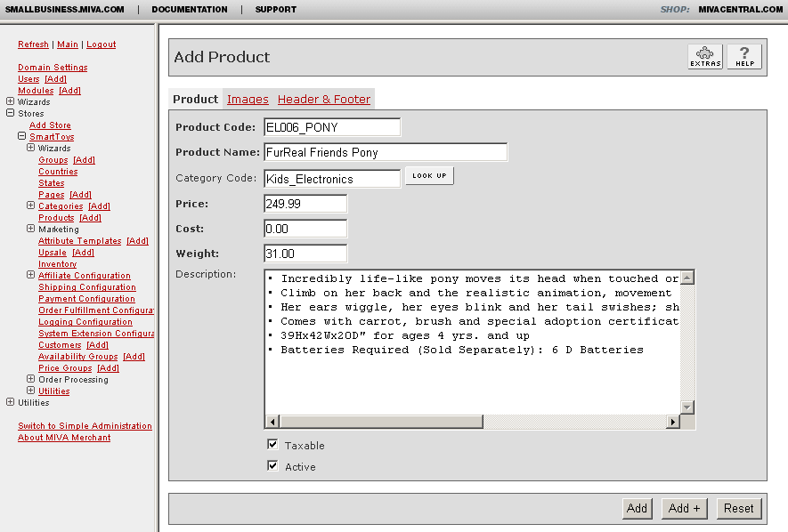Collapse the SmartToys store node
This screenshot has height=532, width=788.
coord(21,136)
